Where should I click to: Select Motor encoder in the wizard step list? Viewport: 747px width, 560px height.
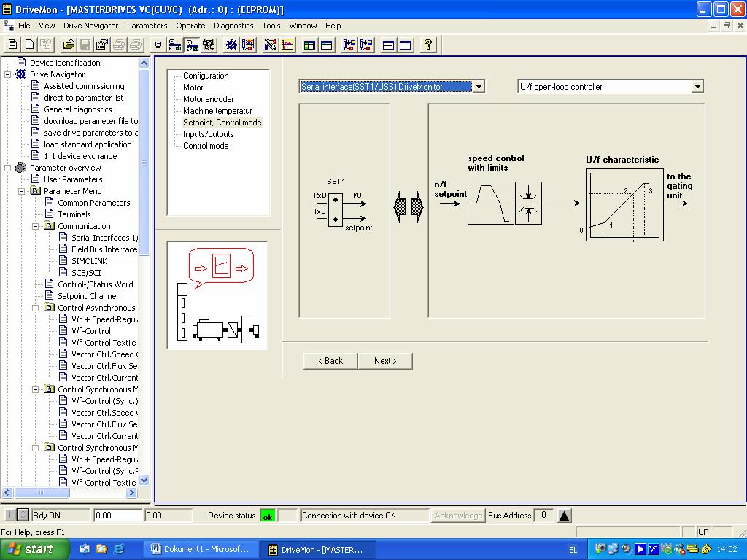[208, 99]
